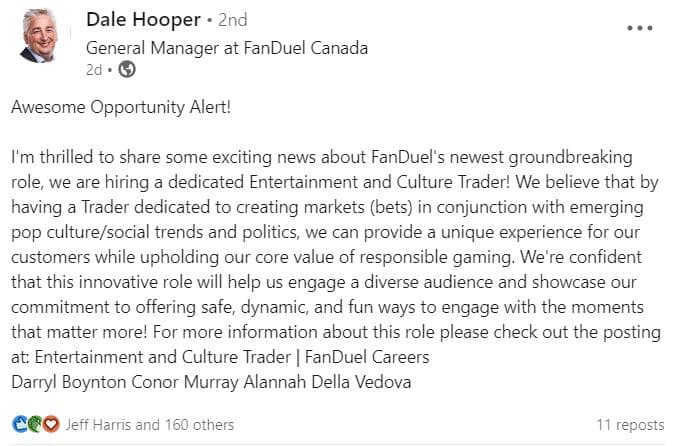
Task: Click the 2d post timestamp
Action: click(x=94, y=70)
